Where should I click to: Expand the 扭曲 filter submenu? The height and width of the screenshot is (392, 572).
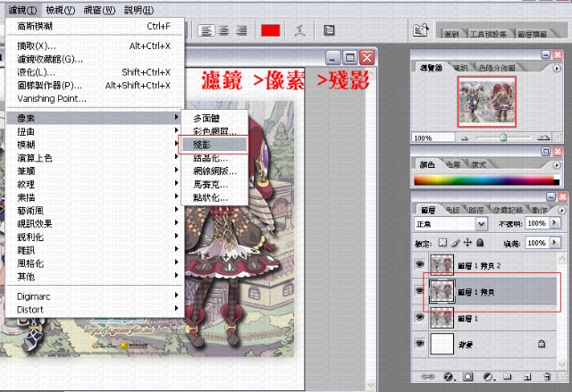point(95,131)
